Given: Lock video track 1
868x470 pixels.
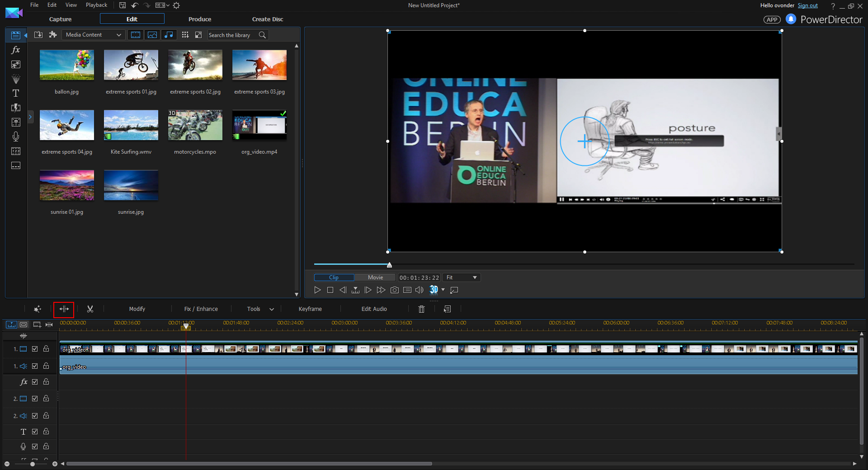Looking at the screenshot, I should (46, 348).
